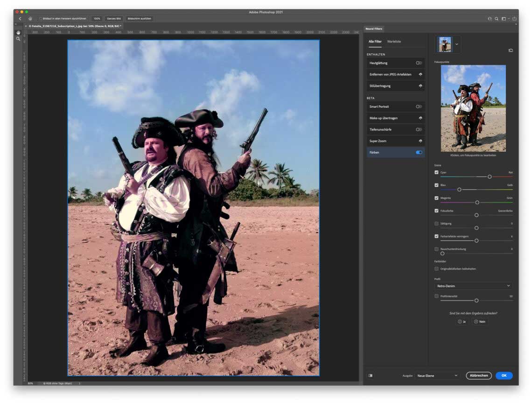Select the Alle Filter tab
Viewport: 532px width, 403px height.
point(375,42)
